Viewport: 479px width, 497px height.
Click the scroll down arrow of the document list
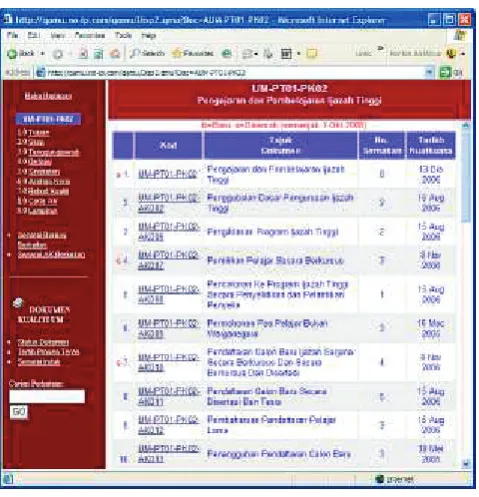click(x=466, y=464)
